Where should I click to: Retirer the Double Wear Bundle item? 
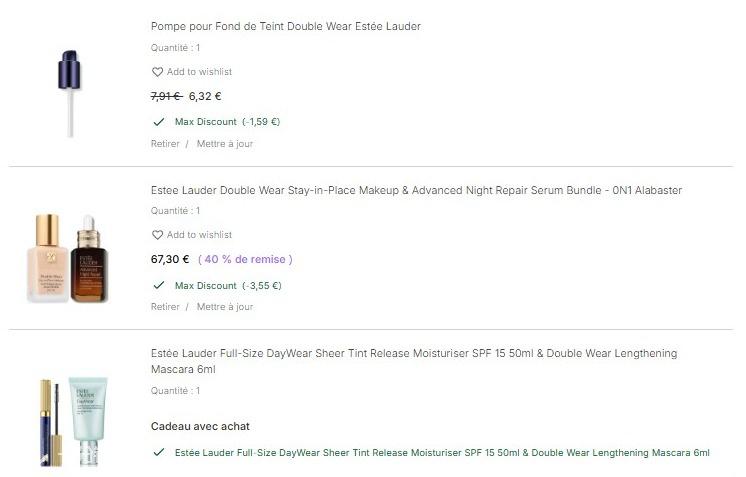(x=165, y=307)
